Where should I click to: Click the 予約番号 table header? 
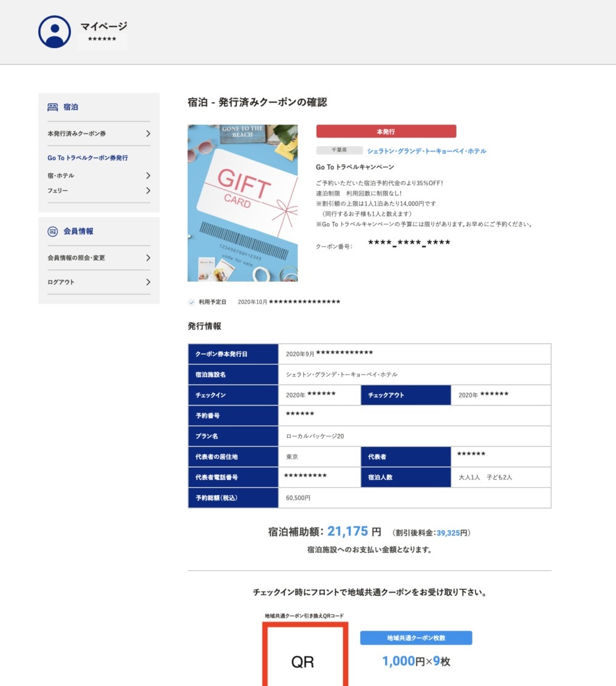(x=233, y=415)
